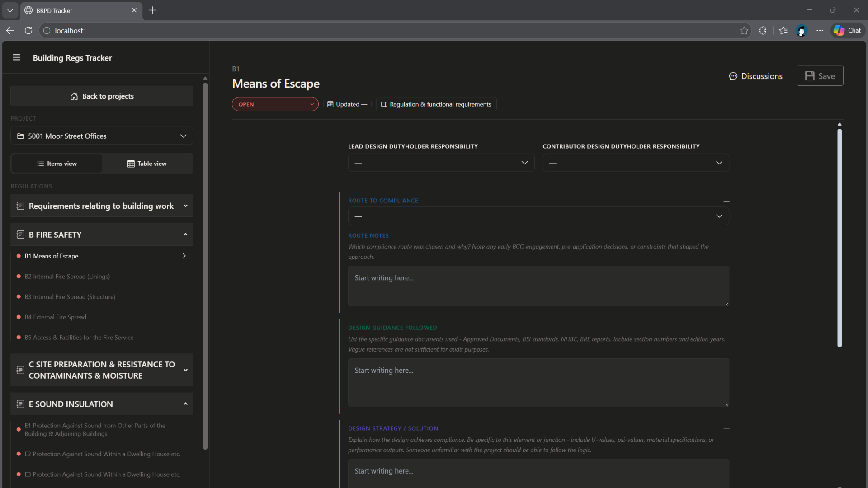Image resolution: width=868 pixels, height=488 pixels.
Task: Click the calendar icon next to Updated
Action: pyautogui.click(x=330, y=104)
